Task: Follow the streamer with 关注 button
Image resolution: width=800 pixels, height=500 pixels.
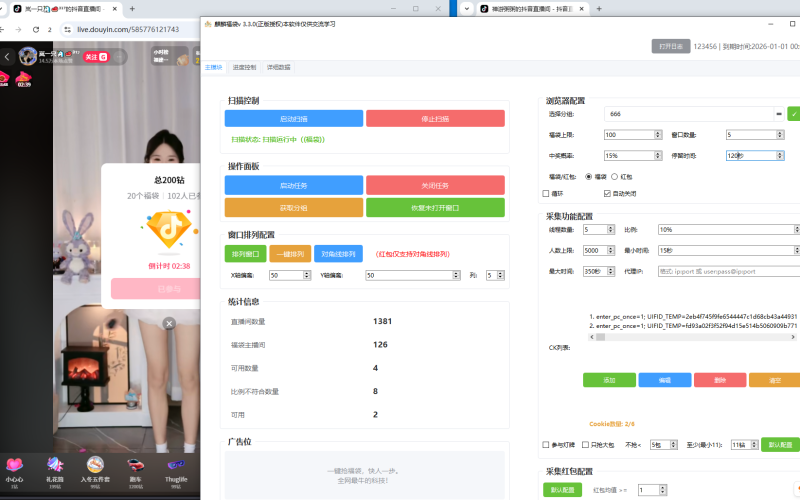Action: click(x=96, y=57)
